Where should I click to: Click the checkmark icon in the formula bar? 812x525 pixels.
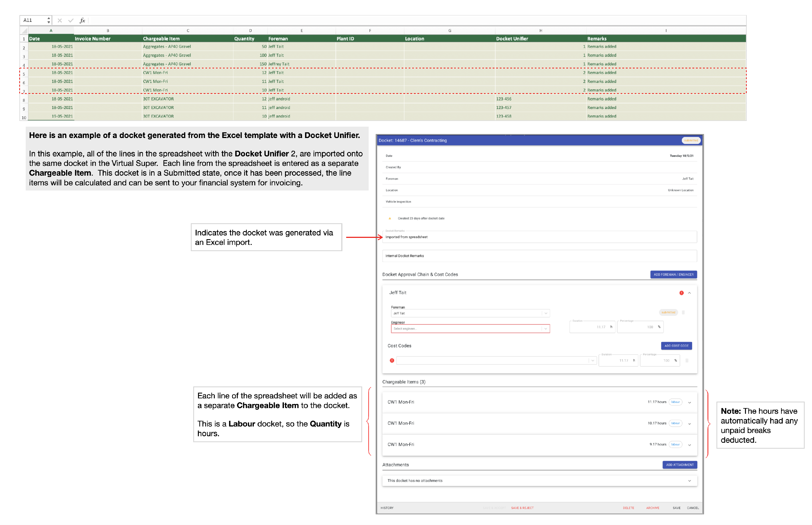point(71,20)
